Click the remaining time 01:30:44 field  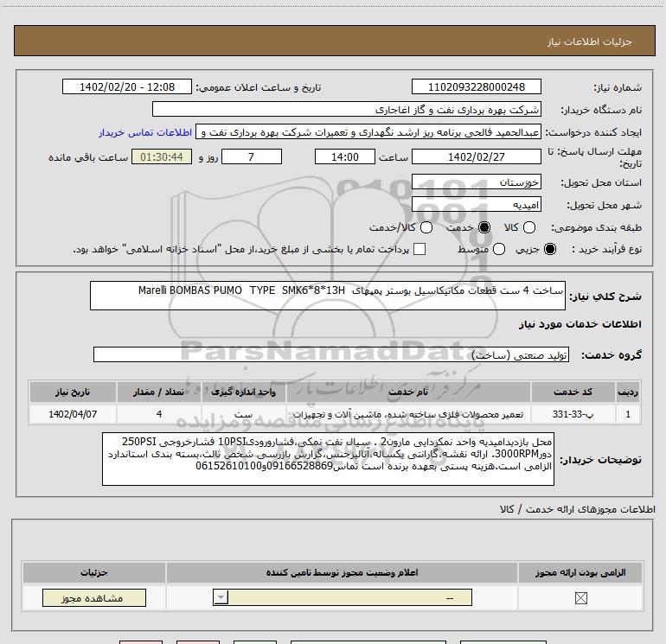click(162, 156)
